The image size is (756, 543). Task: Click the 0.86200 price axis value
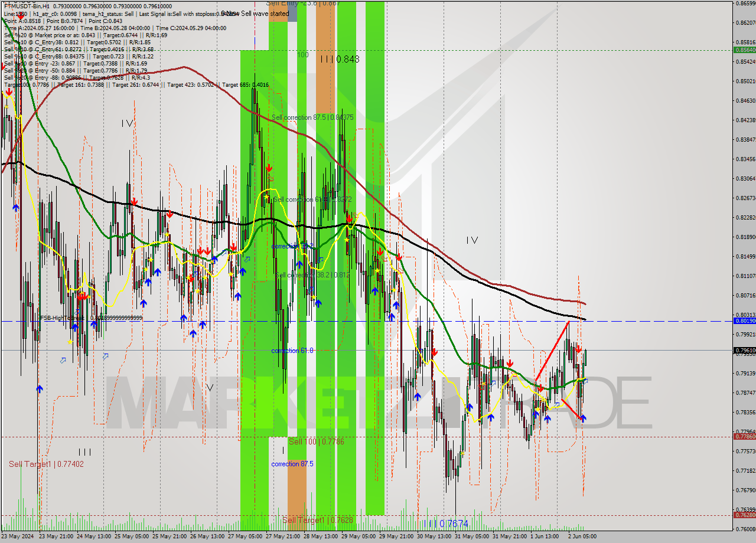745,22
